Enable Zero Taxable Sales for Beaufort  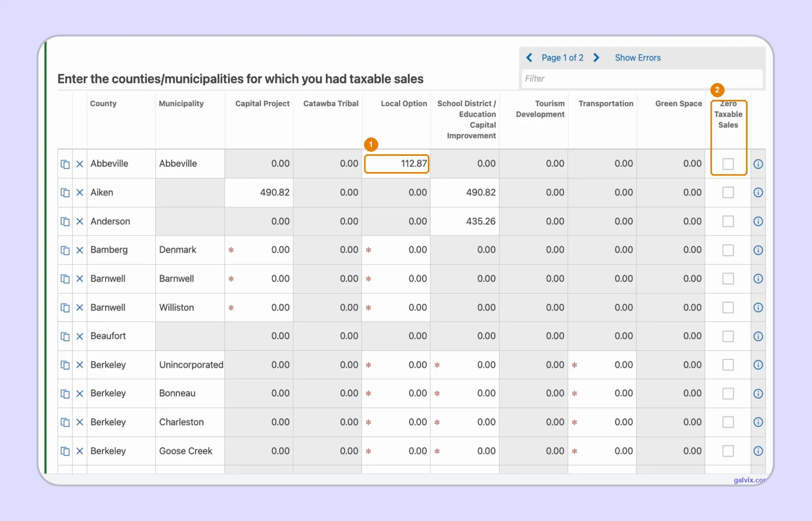[x=728, y=336]
